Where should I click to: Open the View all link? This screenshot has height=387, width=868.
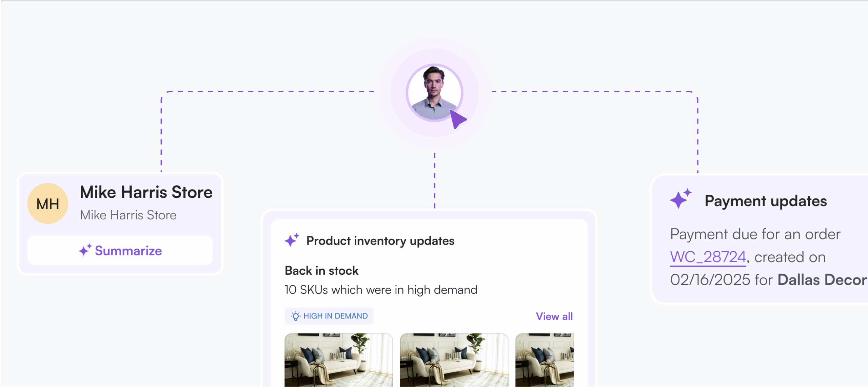(554, 316)
